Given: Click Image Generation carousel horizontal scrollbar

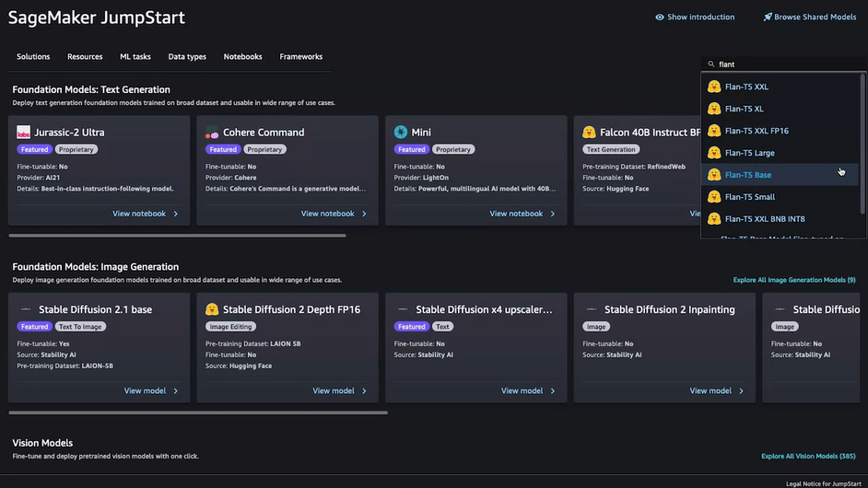Looking at the screenshot, I should 198,412.
